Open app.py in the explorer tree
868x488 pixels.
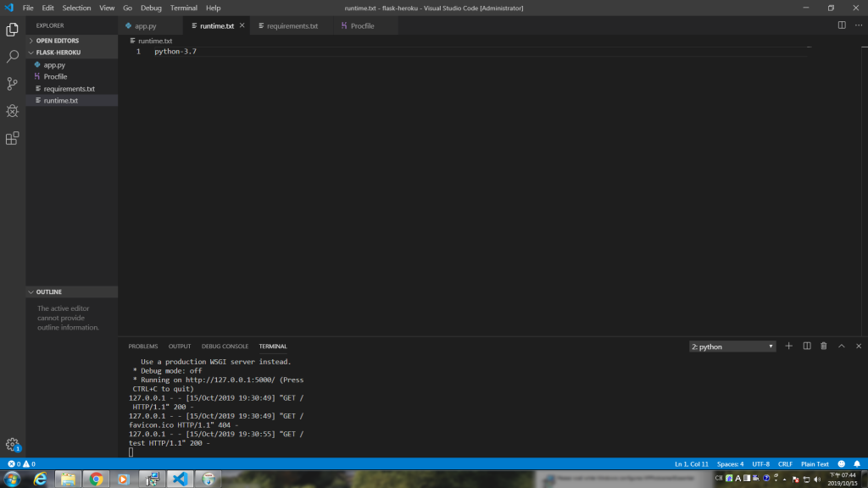[x=71, y=64]
